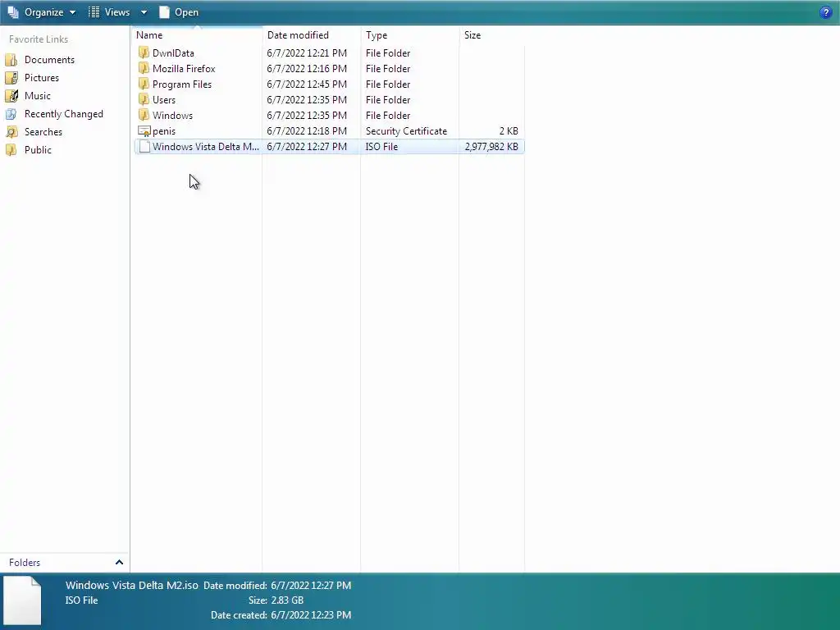840x630 pixels.
Task: Click the Organize toolbar icon
Action: tap(13, 11)
